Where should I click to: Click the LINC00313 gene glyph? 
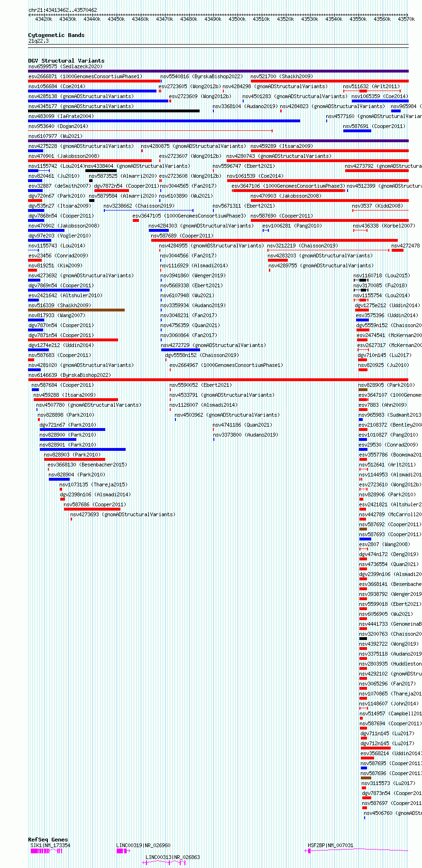click(x=164, y=863)
